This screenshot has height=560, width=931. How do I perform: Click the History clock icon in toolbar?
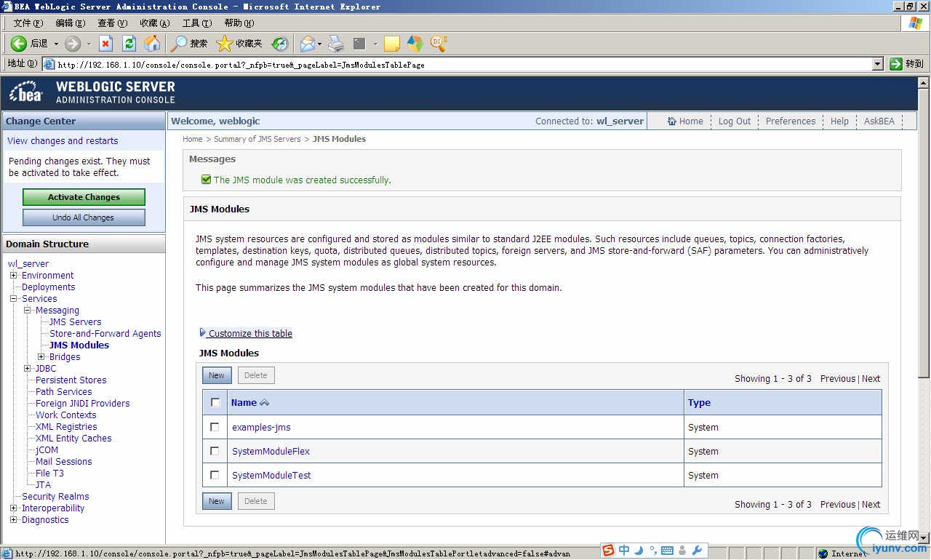point(280,44)
